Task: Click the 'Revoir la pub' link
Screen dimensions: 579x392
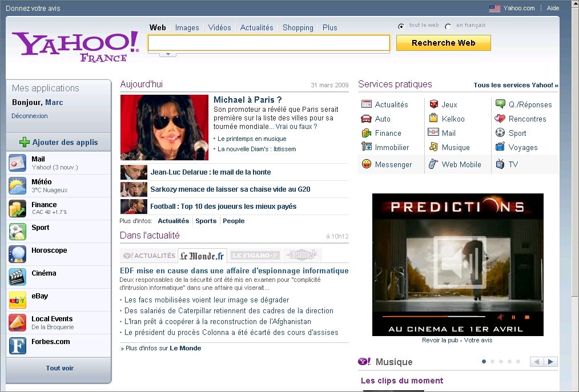Action: click(x=440, y=340)
